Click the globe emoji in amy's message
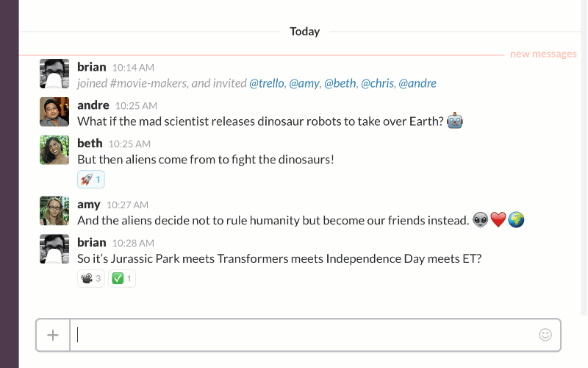Screen dimensions: 588x368 pyautogui.click(x=516, y=220)
